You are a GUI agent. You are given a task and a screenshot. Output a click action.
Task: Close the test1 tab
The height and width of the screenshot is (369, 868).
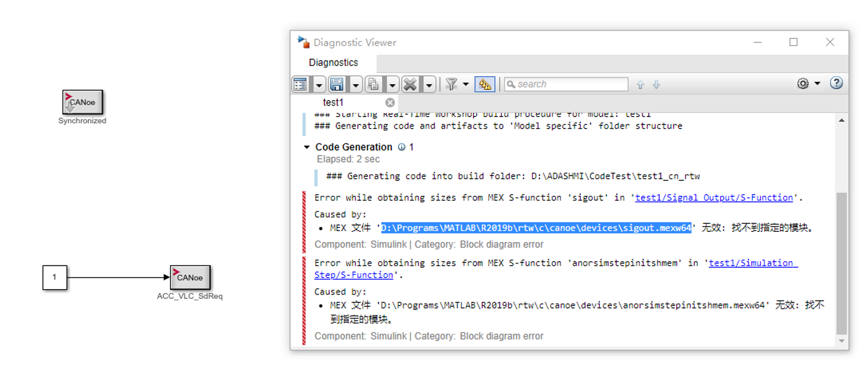(x=390, y=102)
